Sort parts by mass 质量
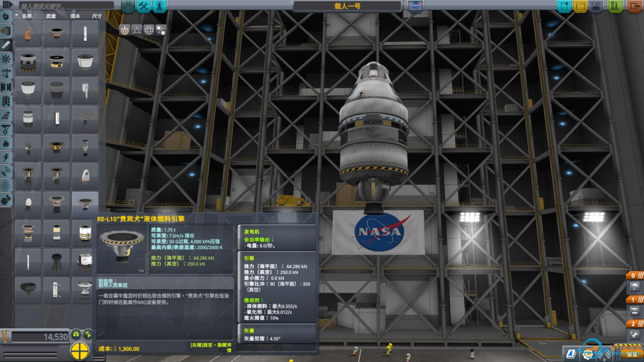 pyautogui.click(x=51, y=16)
